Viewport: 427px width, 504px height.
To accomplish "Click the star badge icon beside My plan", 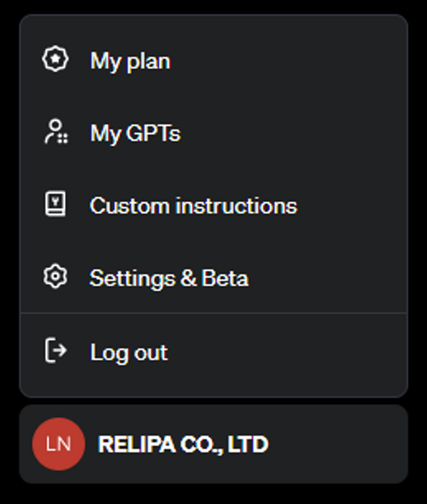I will tap(55, 59).
